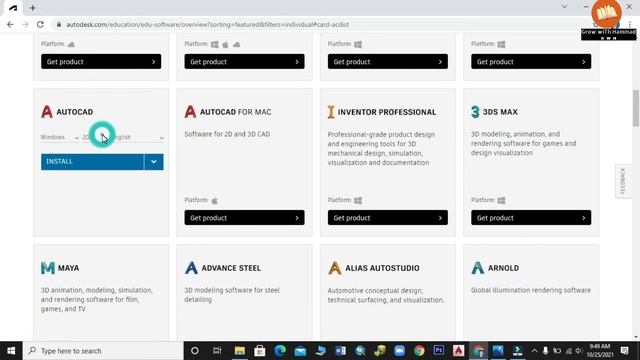Viewport: 640px width, 360px height.
Task: Go forward with the browser forward arrow
Action: (x=25, y=24)
